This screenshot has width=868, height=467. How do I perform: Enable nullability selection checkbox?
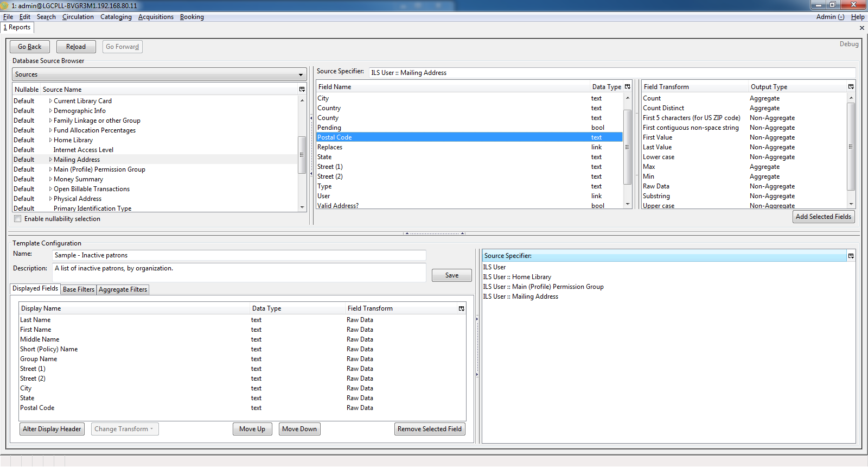(18, 219)
